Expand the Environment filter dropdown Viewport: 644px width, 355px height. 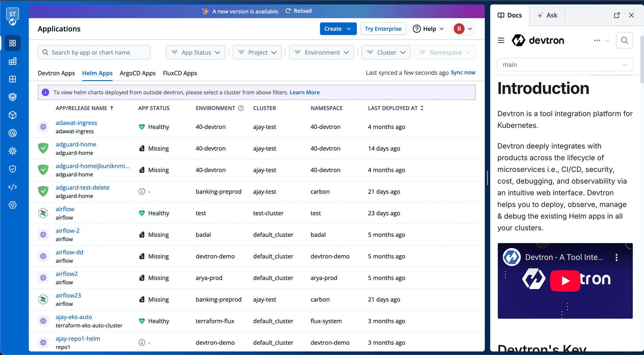coord(321,52)
